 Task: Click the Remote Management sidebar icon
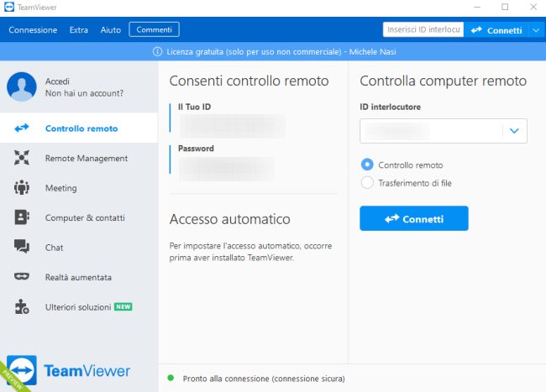coord(22,158)
